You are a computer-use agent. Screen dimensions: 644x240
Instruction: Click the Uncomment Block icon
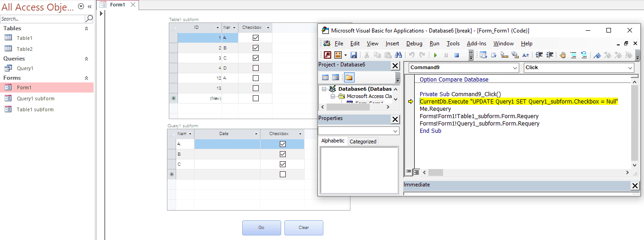point(584,55)
